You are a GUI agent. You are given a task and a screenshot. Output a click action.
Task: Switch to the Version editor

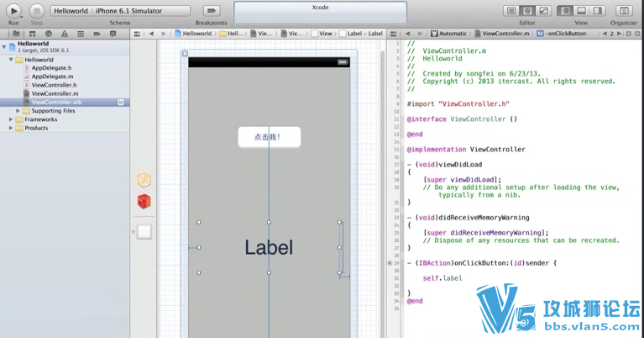point(543,11)
